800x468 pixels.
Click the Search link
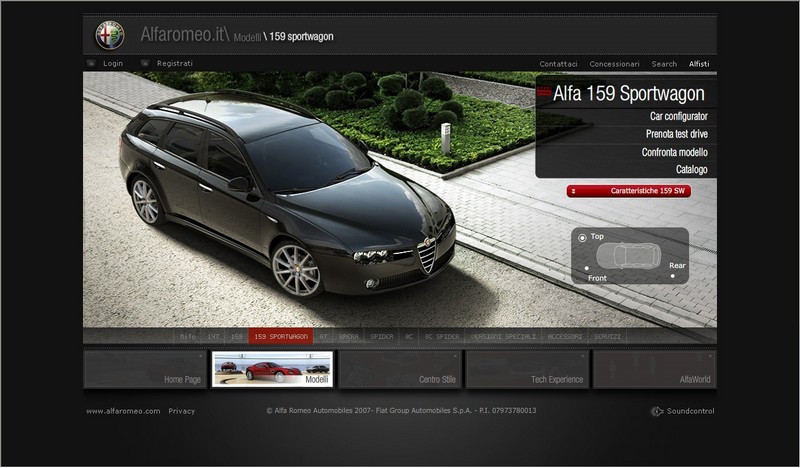tap(664, 64)
